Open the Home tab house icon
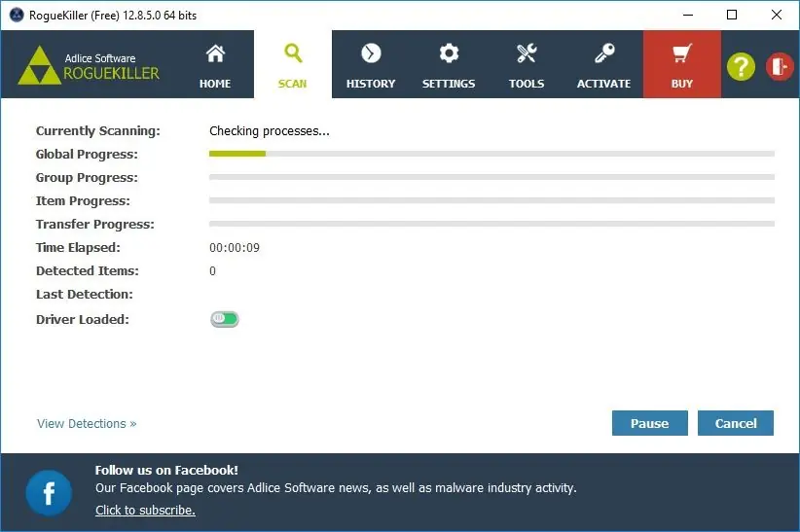 [x=215, y=53]
